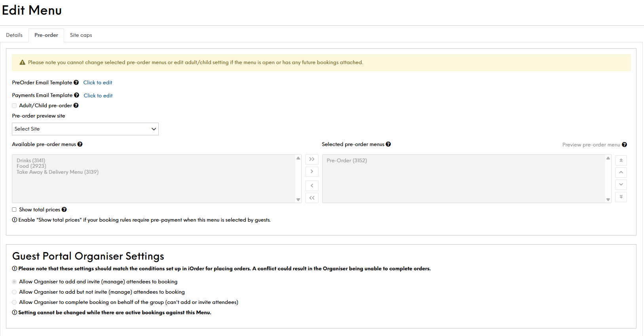Click the move down arrow button
The height and width of the screenshot is (336, 644).
coord(621,184)
